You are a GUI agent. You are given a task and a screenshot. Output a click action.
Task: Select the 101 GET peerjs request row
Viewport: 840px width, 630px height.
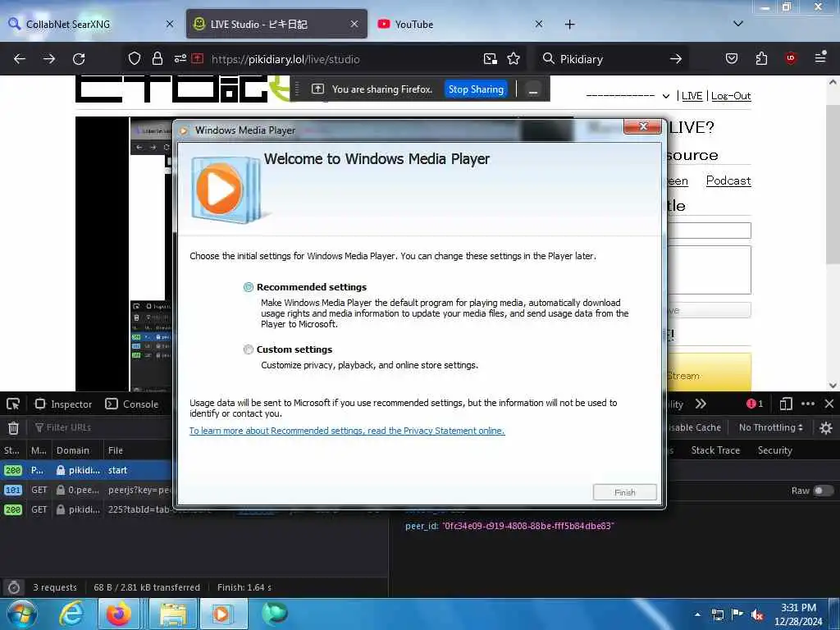85,491
